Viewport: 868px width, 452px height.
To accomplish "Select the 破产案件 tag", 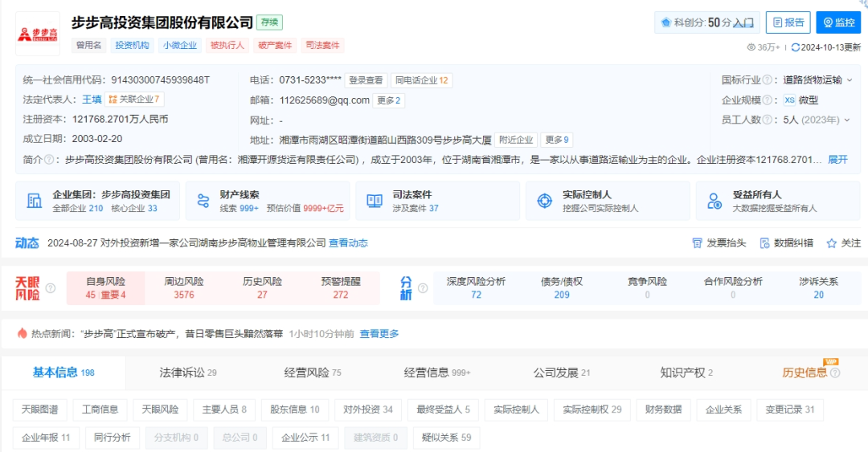I will (275, 46).
